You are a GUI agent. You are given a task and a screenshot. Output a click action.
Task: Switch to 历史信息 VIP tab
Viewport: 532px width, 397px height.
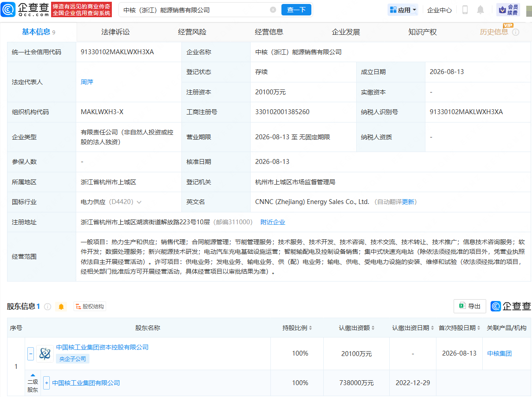click(494, 32)
